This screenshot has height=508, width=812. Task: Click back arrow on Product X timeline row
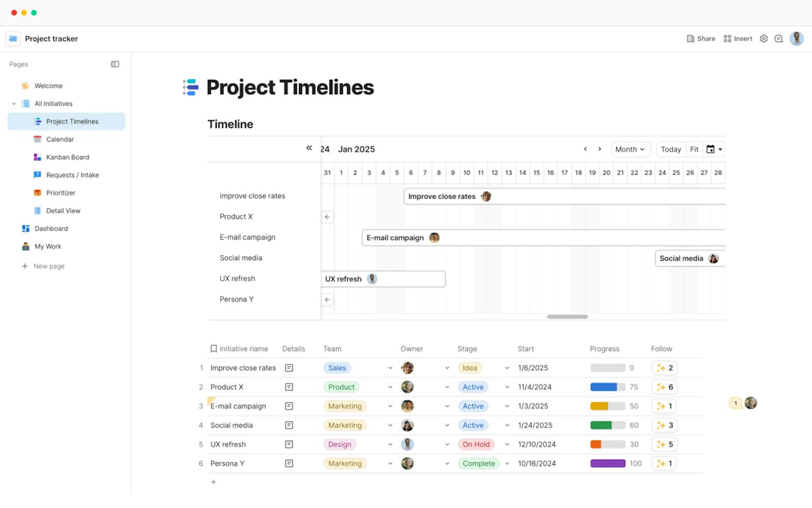[x=327, y=217]
